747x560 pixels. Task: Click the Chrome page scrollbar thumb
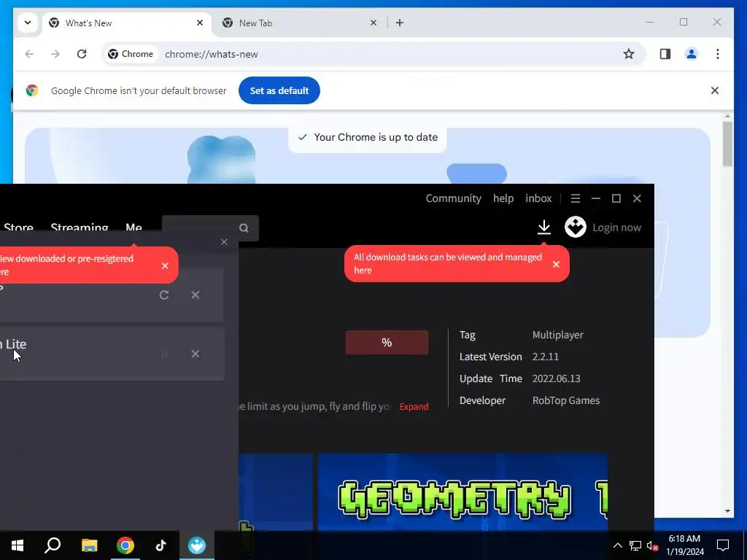tap(727, 144)
